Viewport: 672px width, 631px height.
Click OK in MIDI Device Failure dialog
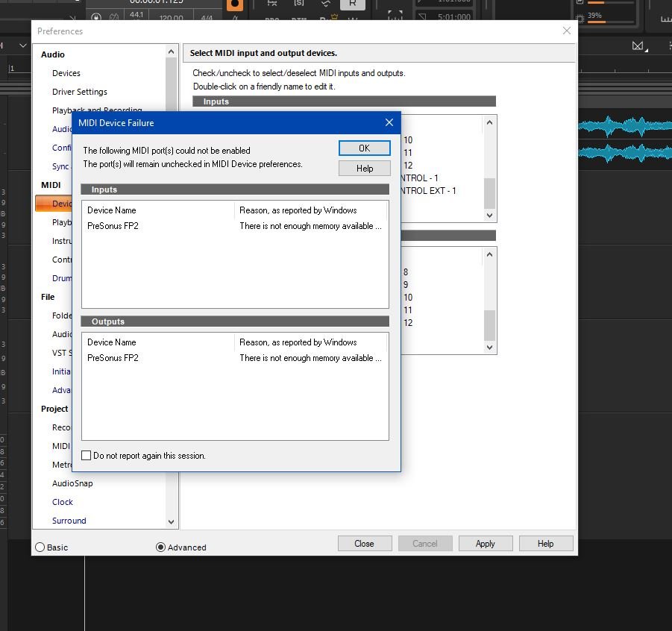click(364, 148)
